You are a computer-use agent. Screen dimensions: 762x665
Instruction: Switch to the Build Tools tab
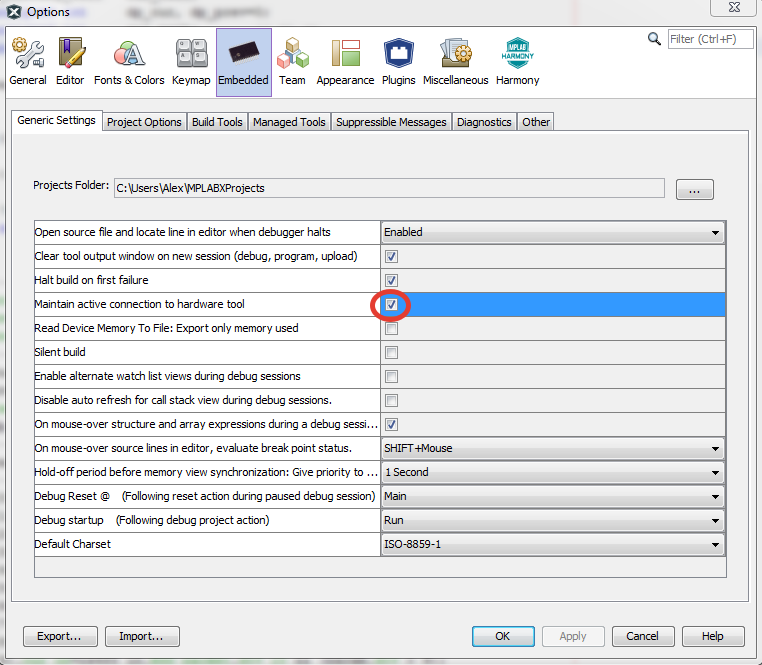pos(217,122)
